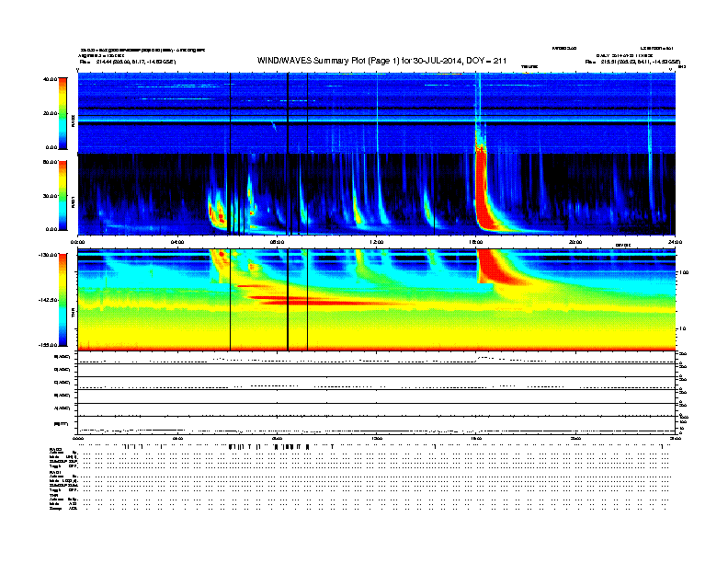Click the 04:00 label under RAD1 spectrogram
The height and width of the screenshot is (563, 728).
coord(177,242)
